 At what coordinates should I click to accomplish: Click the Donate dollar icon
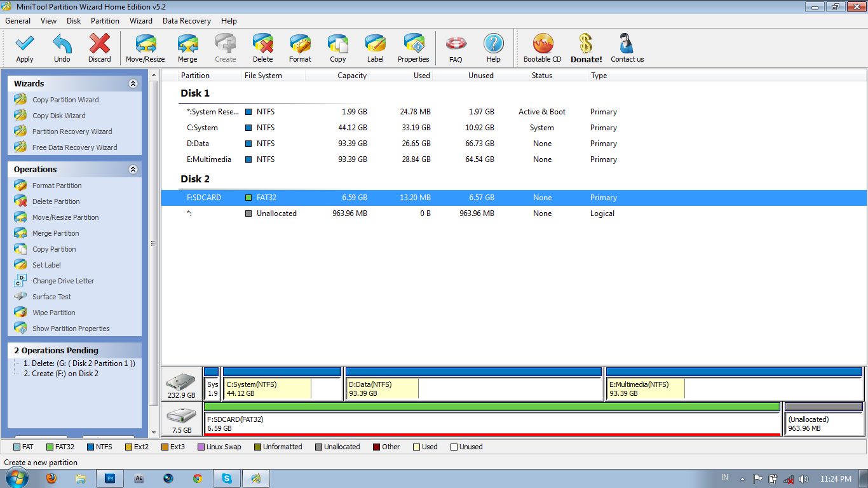point(586,48)
